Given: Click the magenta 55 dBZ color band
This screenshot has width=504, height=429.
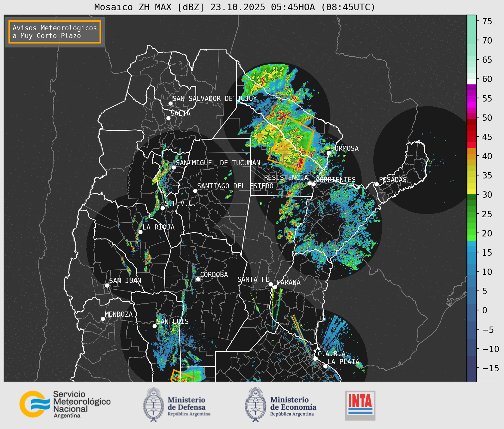Looking at the screenshot, I should 472,99.
